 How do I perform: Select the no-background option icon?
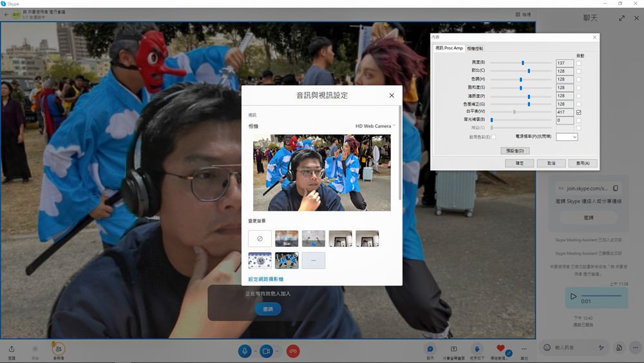tap(260, 239)
